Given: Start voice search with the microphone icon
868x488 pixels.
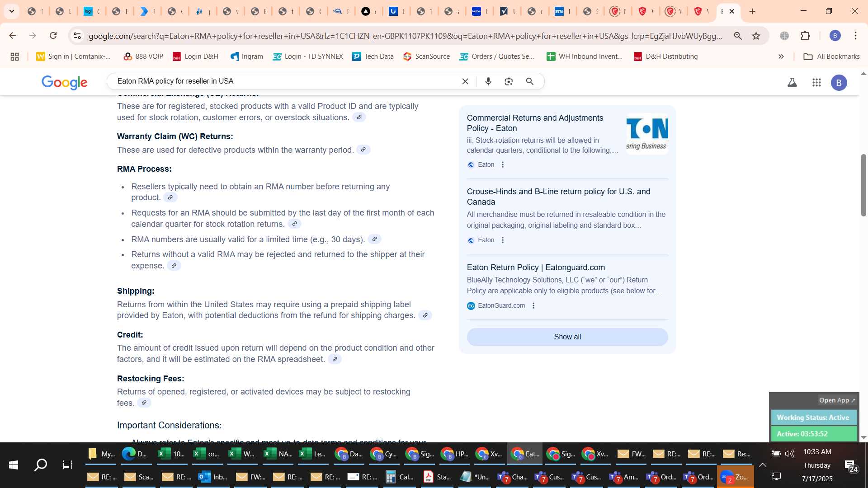Looking at the screenshot, I should coord(488,81).
